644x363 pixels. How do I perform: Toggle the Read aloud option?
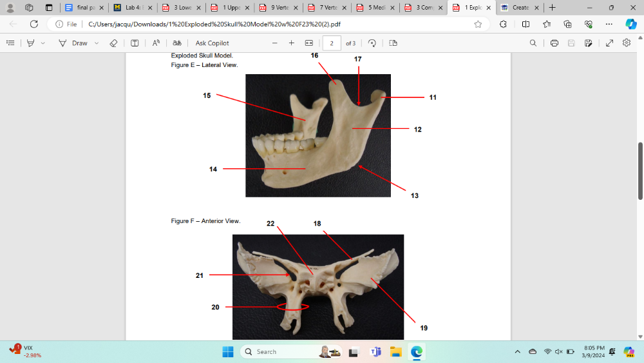coord(156,43)
